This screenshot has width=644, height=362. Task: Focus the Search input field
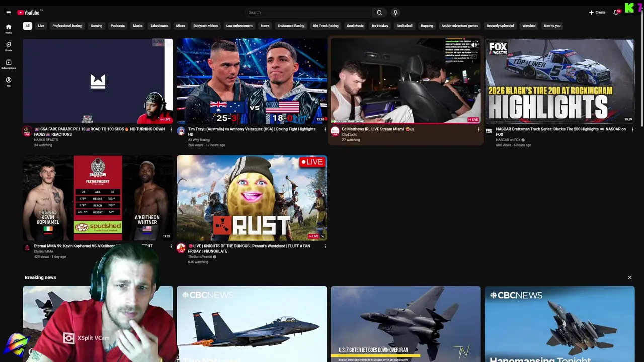309,12
